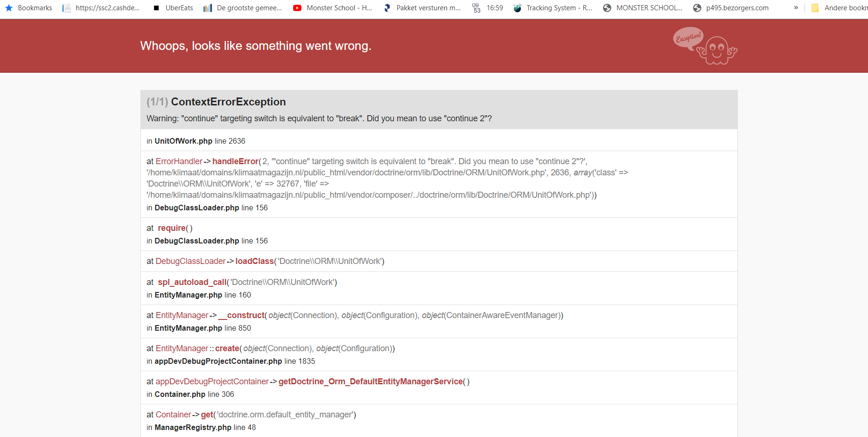Click the create method name
The height and width of the screenshot is (437, 868).
tap(227, 348)
